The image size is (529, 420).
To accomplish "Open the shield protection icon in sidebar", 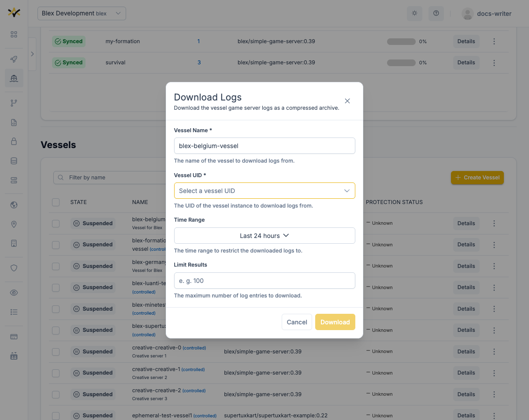I will (x=14, y=268).
